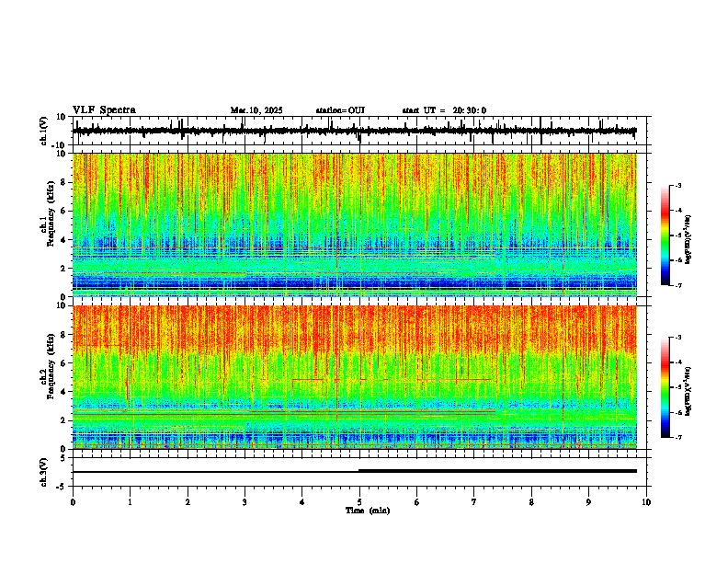Click the Time (min) axis label
Image resolution: width=728 pixels, height=563 pixels.
[368, 511]
